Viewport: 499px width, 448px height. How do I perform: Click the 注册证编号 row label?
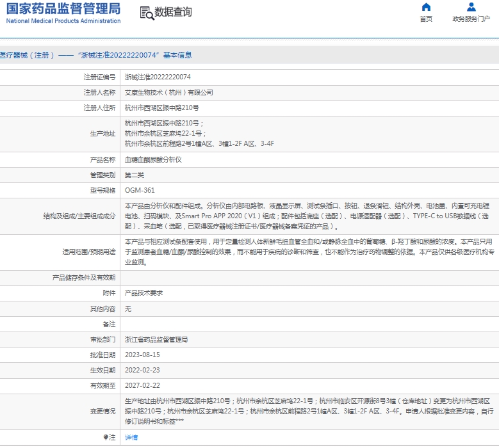pyautogui.click(x=99, y=77)
